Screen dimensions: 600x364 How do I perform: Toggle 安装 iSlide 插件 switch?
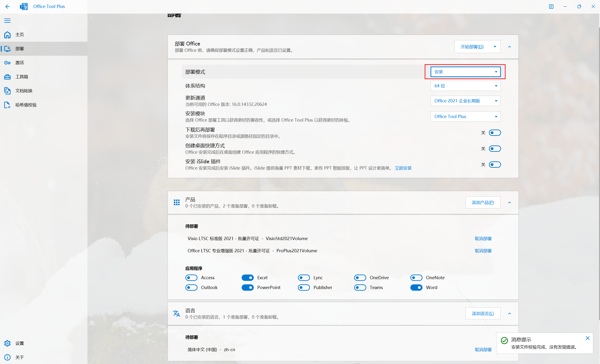[495, 165]
